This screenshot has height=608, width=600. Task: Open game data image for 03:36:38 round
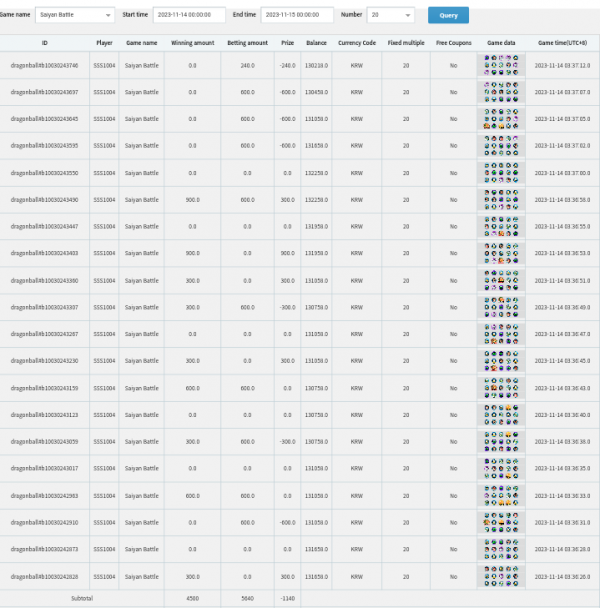(x=501, y=441)
